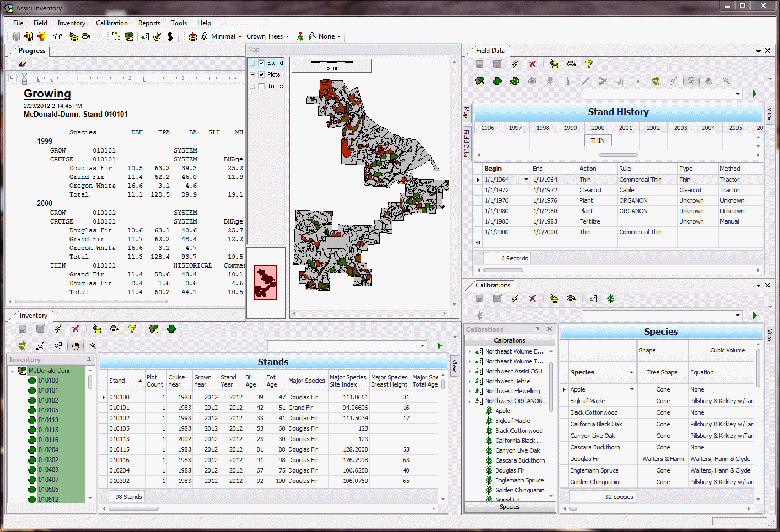Sort by Major Species column header

(x=306, y=381)
